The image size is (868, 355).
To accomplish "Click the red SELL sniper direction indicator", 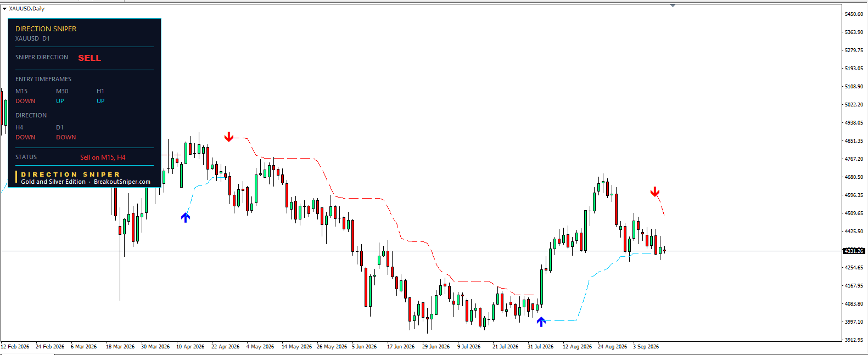I will click(89, 58).
